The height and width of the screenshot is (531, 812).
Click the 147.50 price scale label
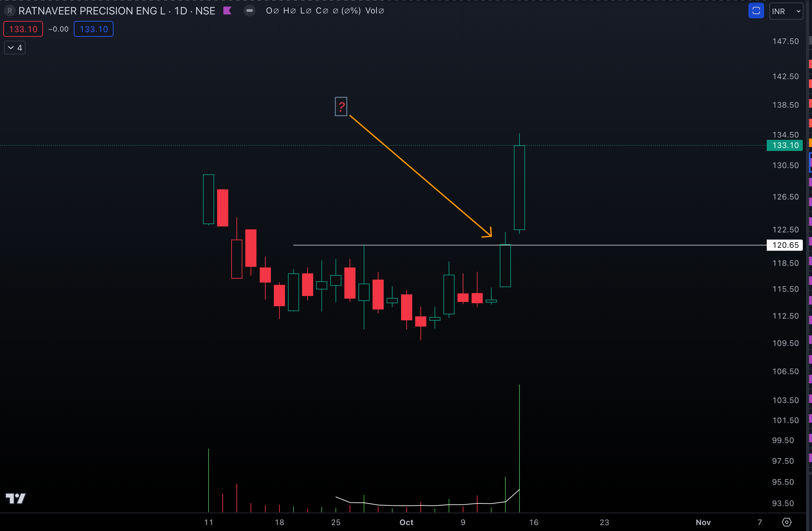785,41
